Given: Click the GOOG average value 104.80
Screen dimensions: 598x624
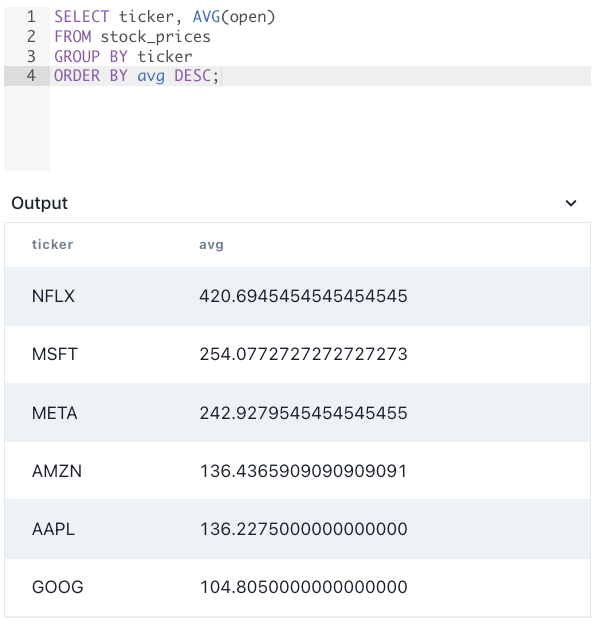Looking at the screenshot, I should point(303,587).
